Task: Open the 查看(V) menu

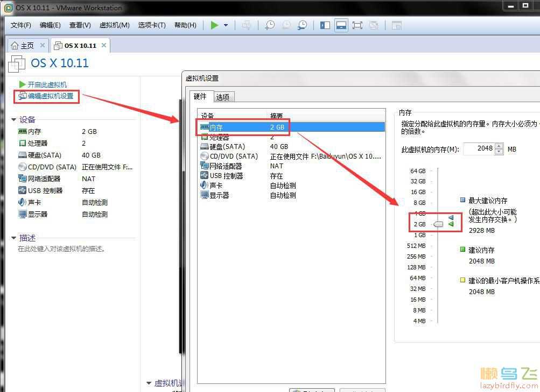Action: [80, 25]
